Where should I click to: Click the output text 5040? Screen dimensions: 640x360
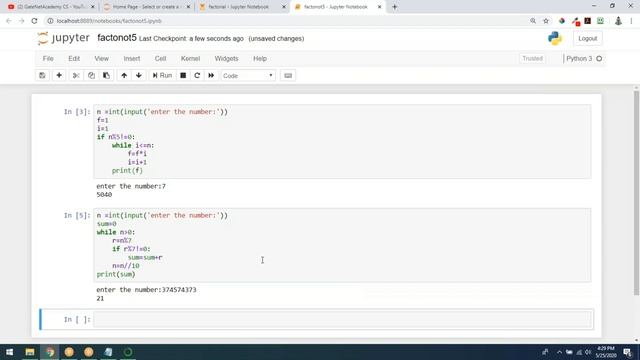[104, 195]
